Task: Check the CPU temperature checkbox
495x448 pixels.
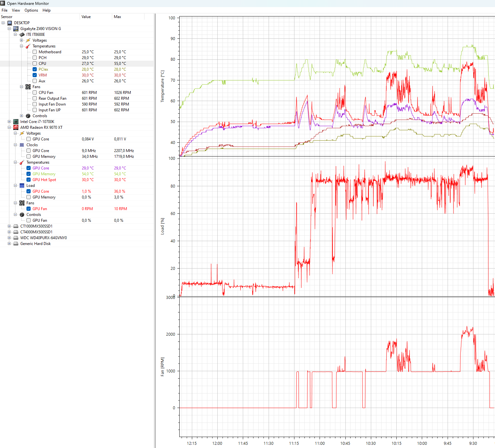Action: coord(35,64)
